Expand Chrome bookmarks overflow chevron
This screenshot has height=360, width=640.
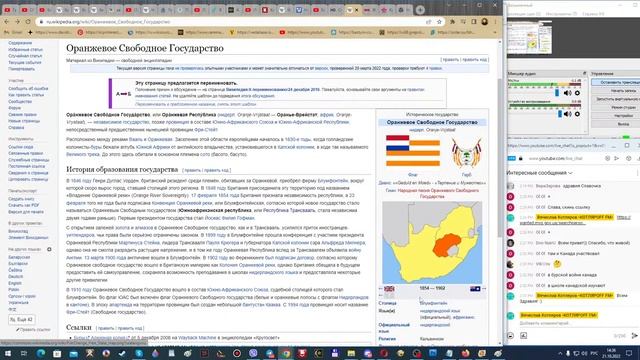tap(495, 32)
